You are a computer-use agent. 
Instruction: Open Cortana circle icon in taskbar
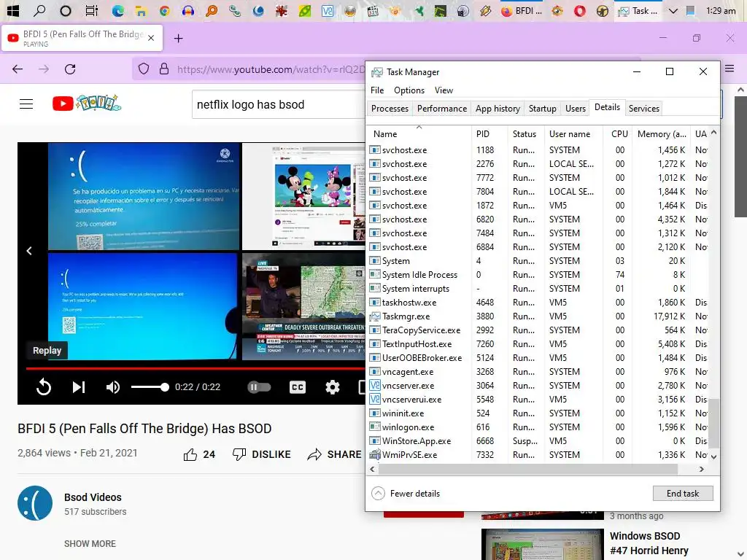click(66, 10)
